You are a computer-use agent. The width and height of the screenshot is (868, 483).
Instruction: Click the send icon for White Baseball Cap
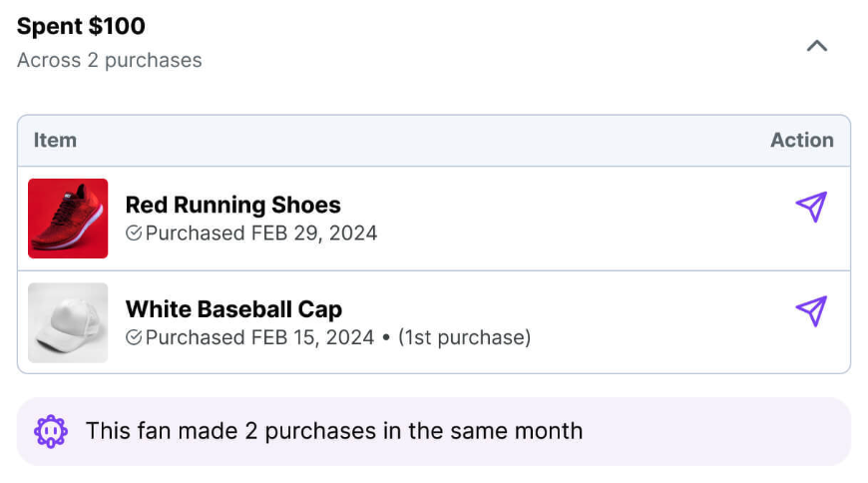(x=811, y=310)
